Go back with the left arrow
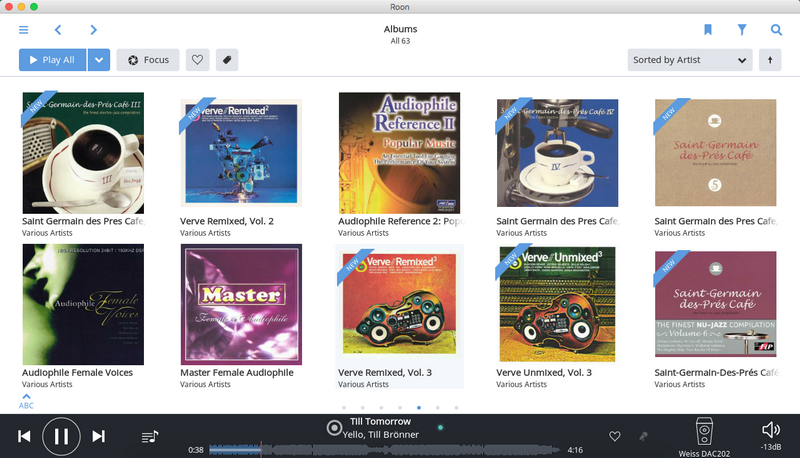800x458 pixels. [x=58, y=30]
